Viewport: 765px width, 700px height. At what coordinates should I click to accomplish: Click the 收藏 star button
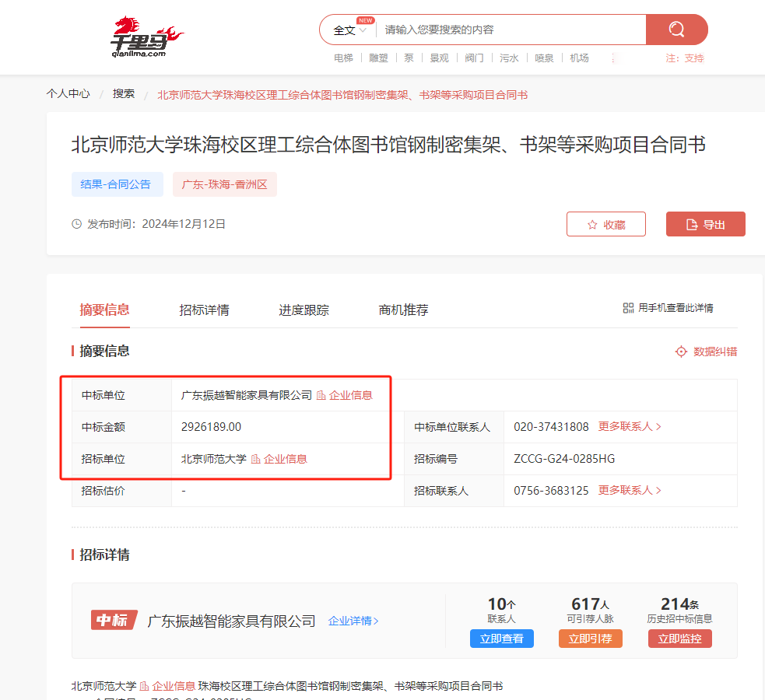(606, 224)
